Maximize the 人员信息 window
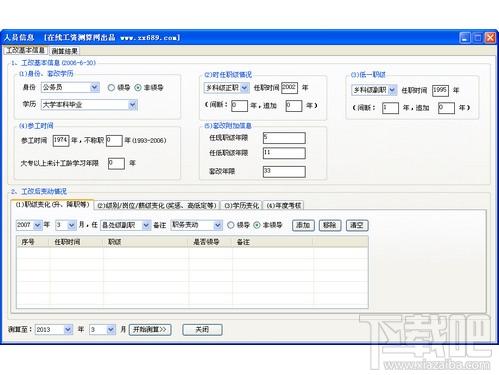Image resolution: width=499 pixels, height=375 pixels. pyautogui.click(x=478, y=38)
